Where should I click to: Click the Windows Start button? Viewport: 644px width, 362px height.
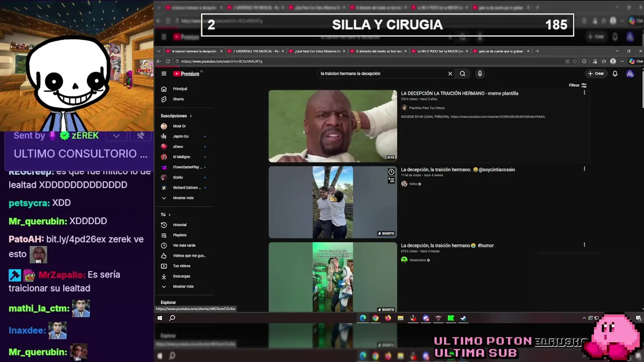[x=160, y=318]
